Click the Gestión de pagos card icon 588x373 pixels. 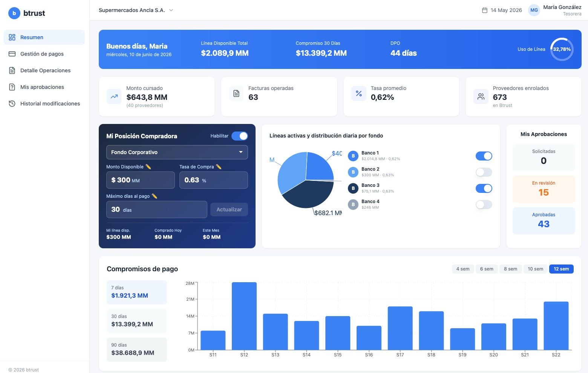pos(12,54)
